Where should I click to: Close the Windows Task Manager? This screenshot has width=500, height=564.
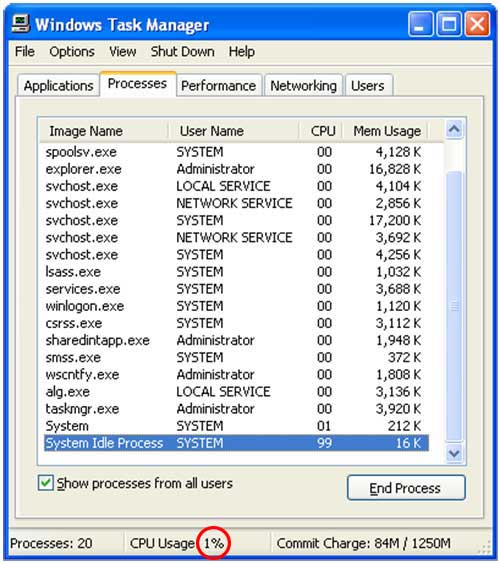tap(477, 24)
